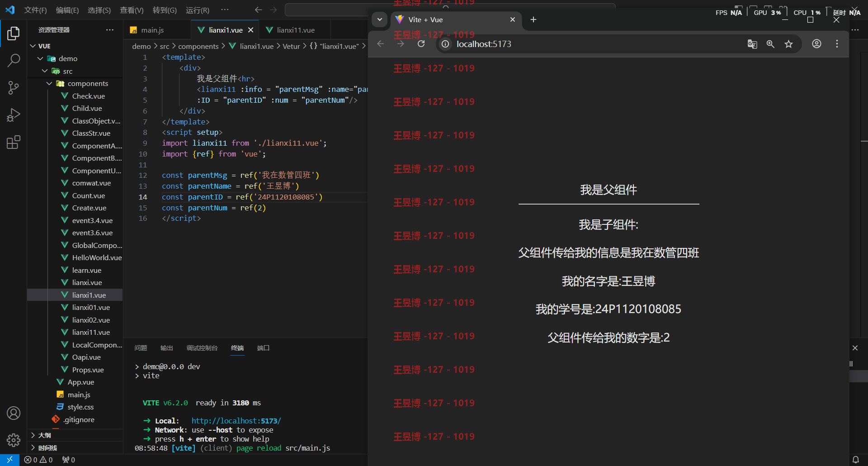Open http://localhost:5173/ link in terminal

click(236, 421)
